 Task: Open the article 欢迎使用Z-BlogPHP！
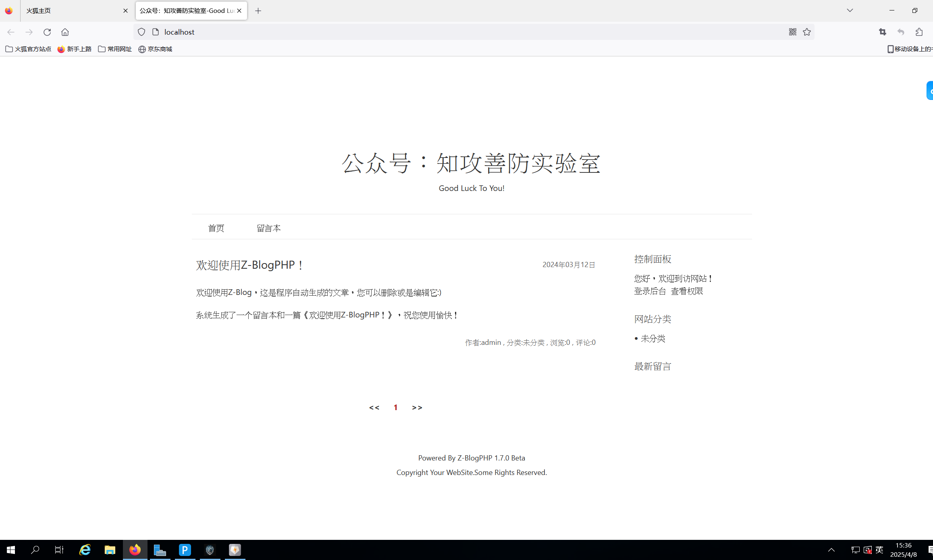pyautogui.click(x=249, y=265)
